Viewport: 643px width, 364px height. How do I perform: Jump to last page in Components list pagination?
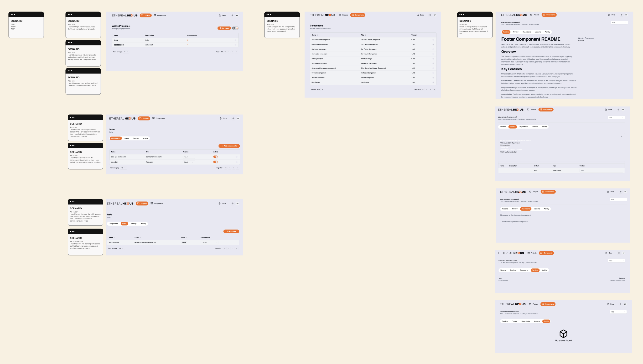click(x=434, y=89)
